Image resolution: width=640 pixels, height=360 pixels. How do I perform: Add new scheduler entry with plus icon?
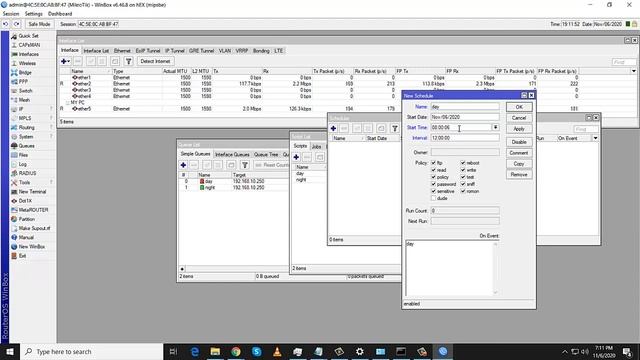333,128
